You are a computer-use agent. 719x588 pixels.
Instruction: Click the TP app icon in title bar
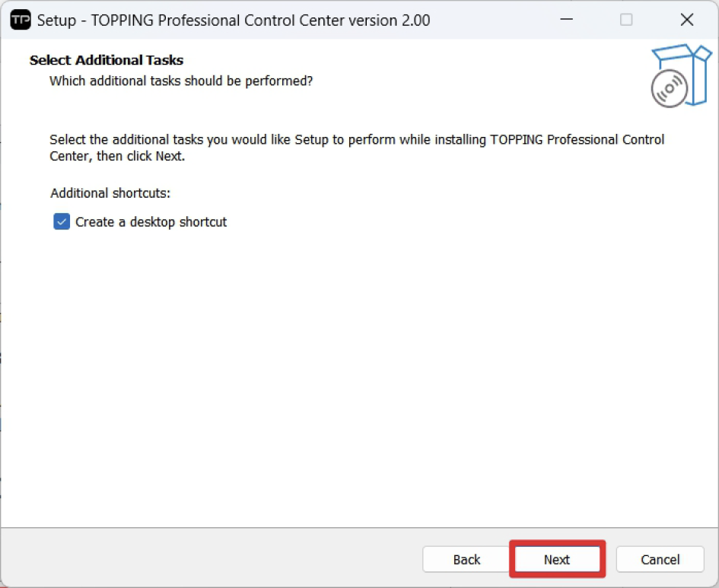coord(21,20)
